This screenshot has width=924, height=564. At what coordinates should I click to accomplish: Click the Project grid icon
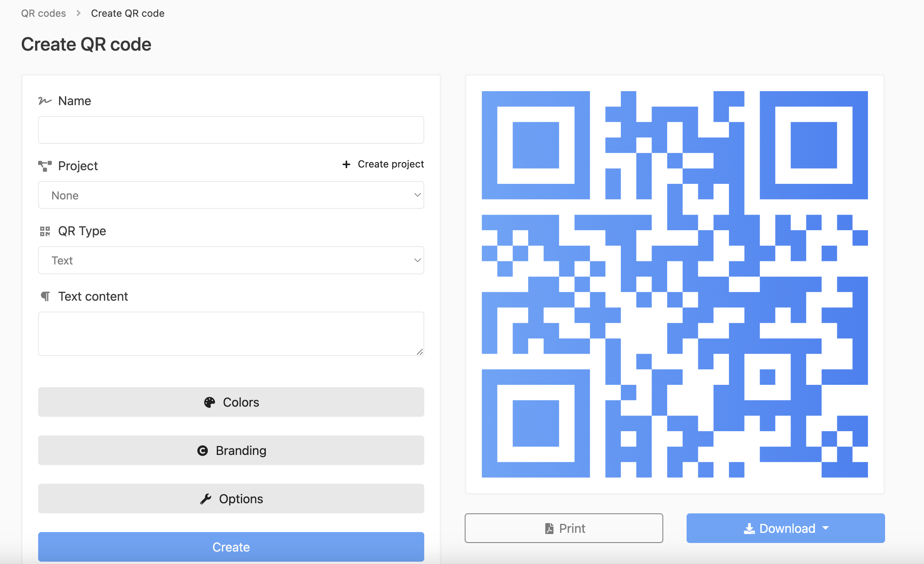point(44,166)
